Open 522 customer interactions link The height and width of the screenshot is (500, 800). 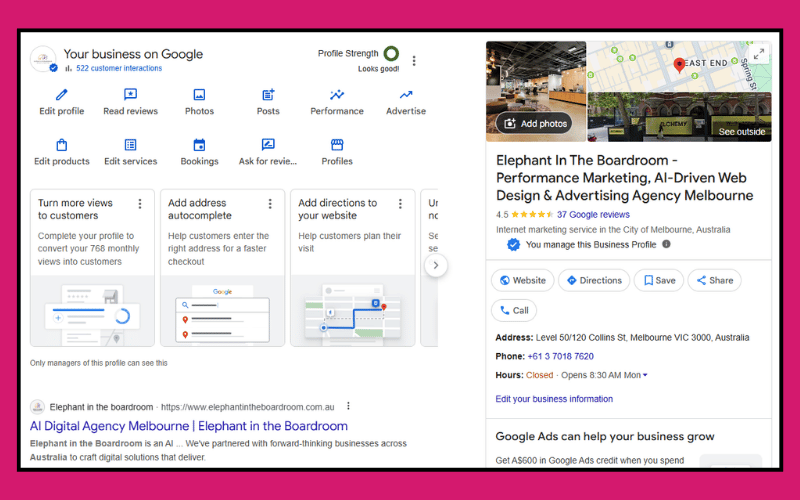pyautogui.click(x=119, y=68)
